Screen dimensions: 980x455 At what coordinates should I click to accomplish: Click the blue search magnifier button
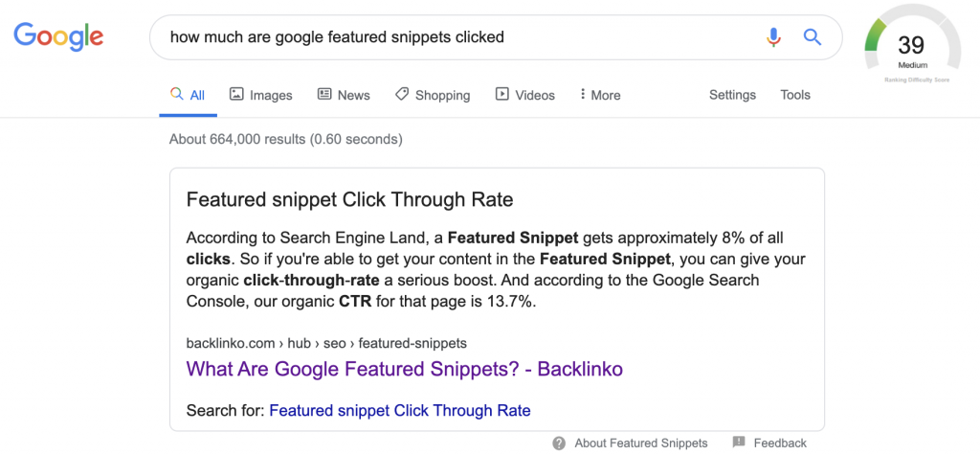(x=812, y=37)
